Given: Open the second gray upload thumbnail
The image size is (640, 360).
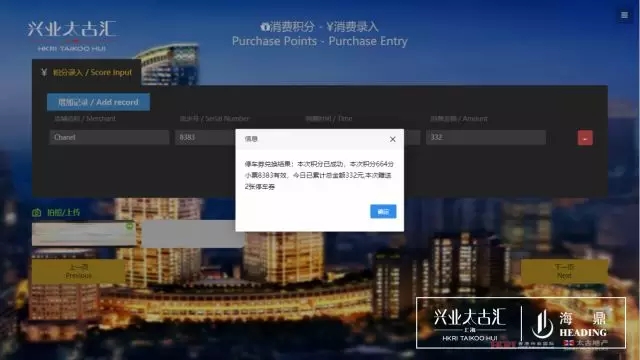Looking at the screenshot, I should (x=193, y=234).
